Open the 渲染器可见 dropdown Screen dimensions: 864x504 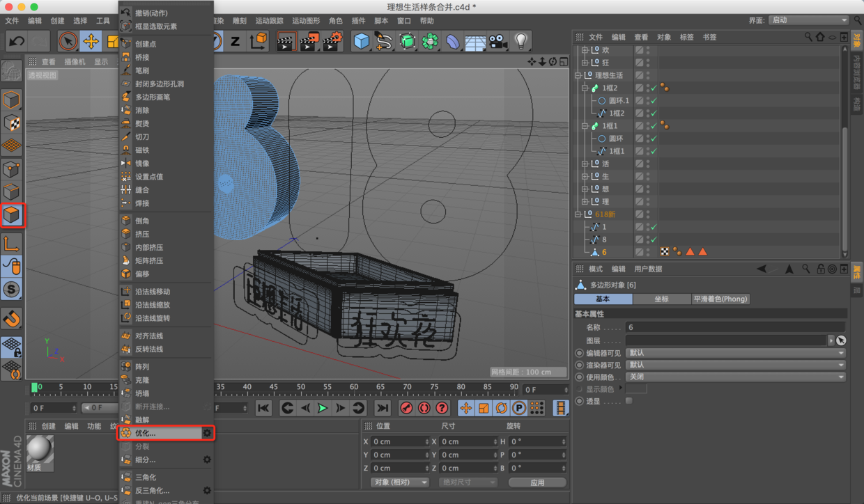click(x=736, y=365)
